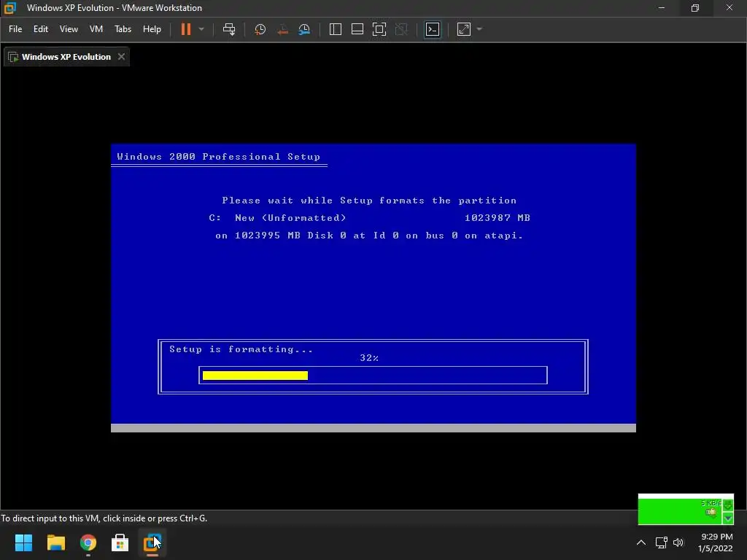This screenshot has height=560, width=747.
Task: Click the lower blue arrow on the green meter
Action: pyautogui.click(x=728, y=518)
